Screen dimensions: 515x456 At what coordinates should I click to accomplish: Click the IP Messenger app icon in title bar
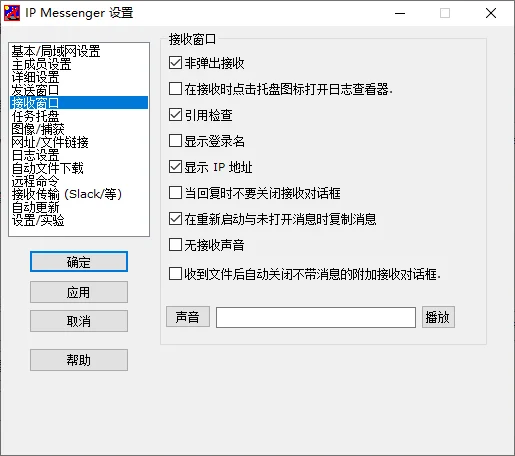[12, 13]
